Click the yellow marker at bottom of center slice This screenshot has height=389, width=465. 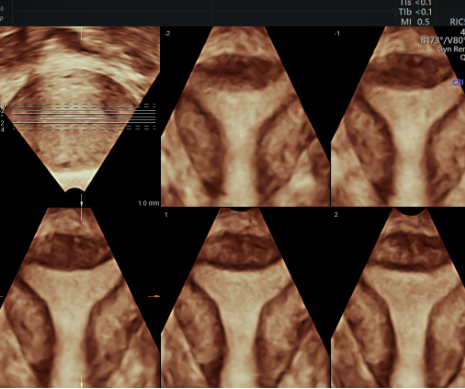[82, 381]
